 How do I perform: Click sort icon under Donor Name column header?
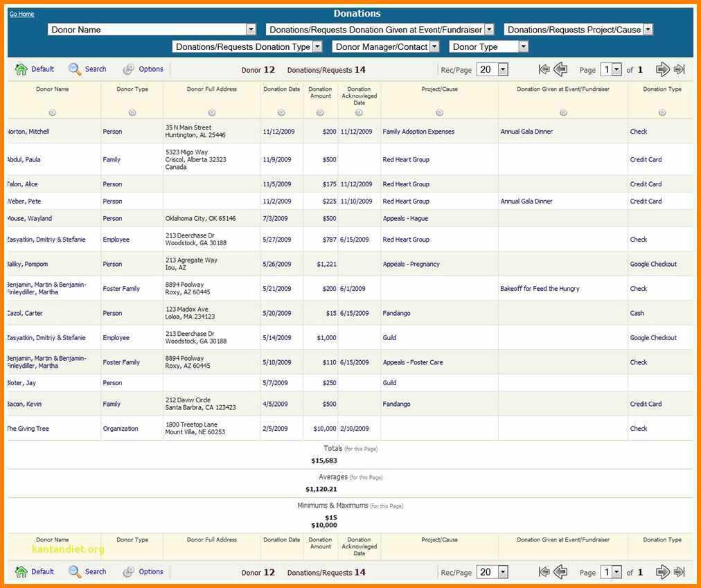click(53, 113)
